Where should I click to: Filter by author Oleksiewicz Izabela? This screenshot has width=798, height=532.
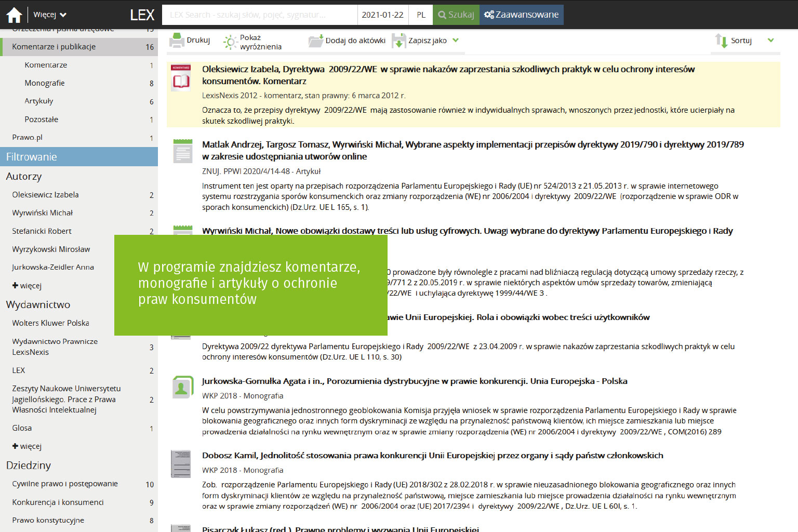pyautogui.click(x=46, y=195)
